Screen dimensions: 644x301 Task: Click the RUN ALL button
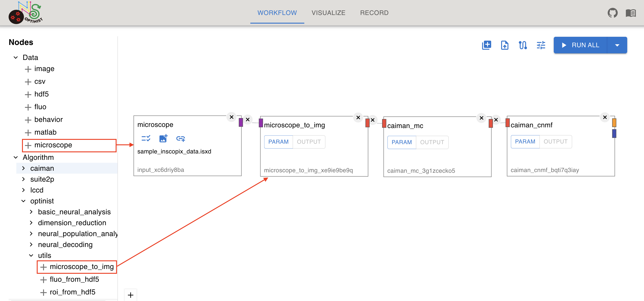pos(580,45)
